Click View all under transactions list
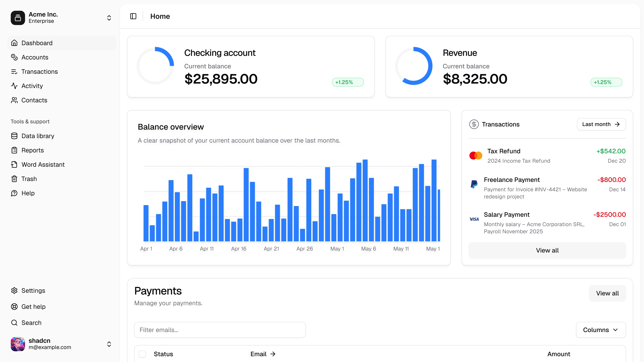The height and width of the screenshot is (362, 644). pos(547,250)
